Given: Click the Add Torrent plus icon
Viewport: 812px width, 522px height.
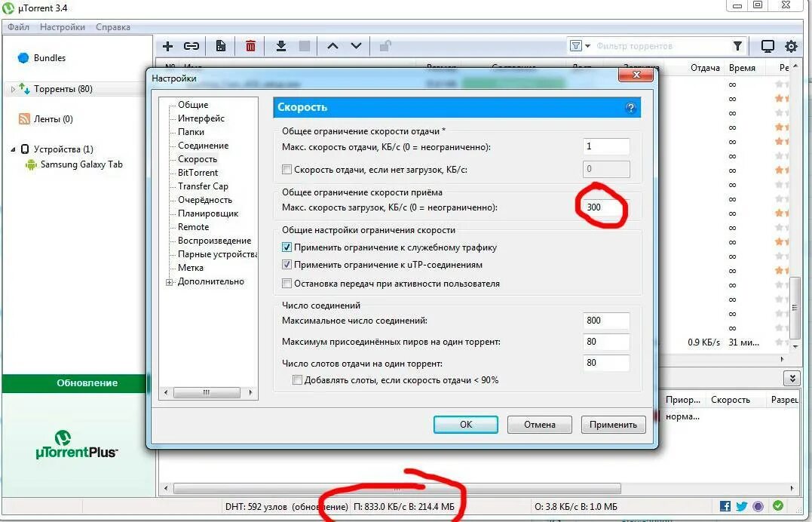Looking at the screenshot, I should click(168, 46).
